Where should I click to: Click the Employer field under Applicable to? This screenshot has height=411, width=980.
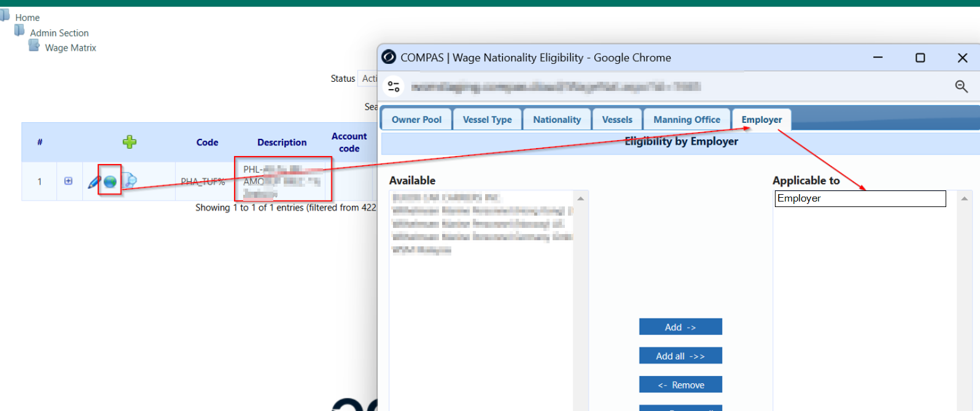(860, 198)
